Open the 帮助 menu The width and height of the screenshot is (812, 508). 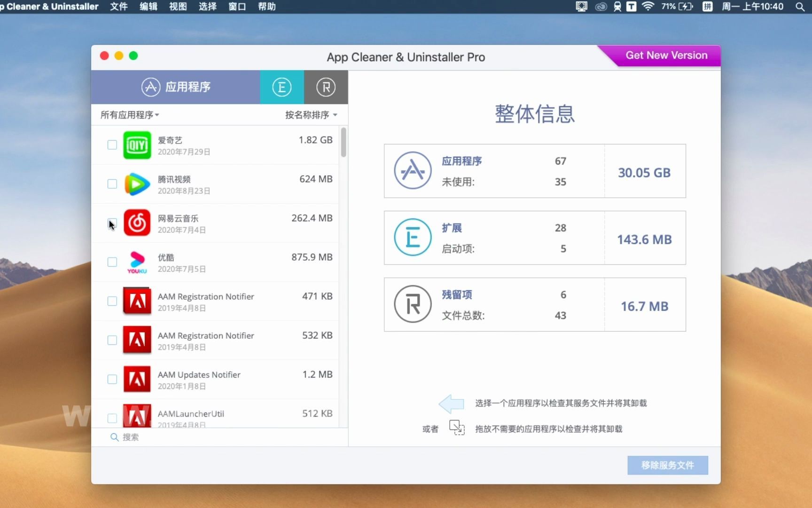pyautogui.click(x=267, y=7)
